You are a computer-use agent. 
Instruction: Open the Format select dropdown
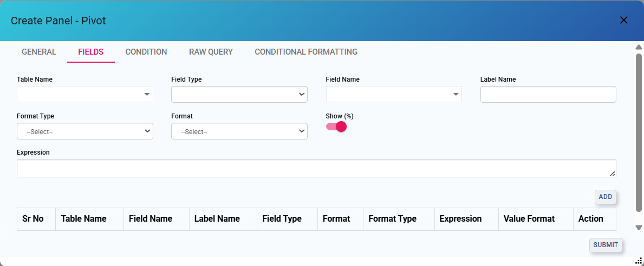point(239,131)
